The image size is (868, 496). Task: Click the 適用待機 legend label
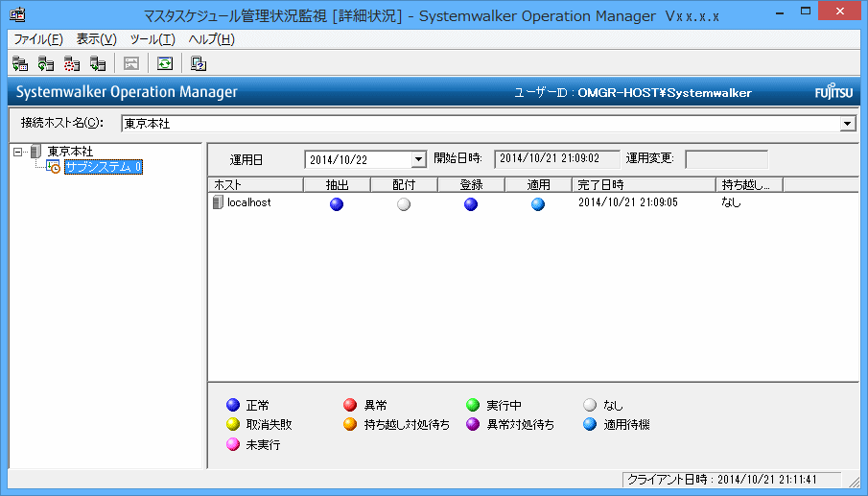coord(626,425)
